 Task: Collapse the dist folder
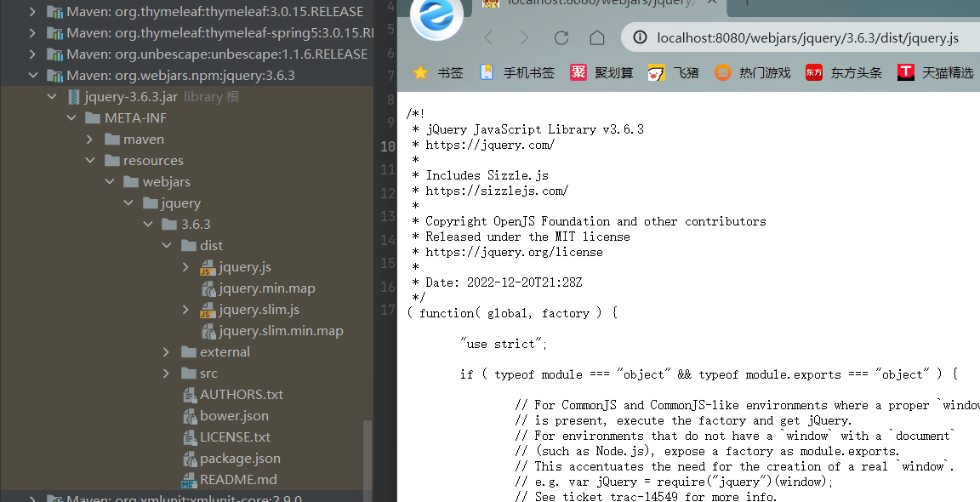166,246
